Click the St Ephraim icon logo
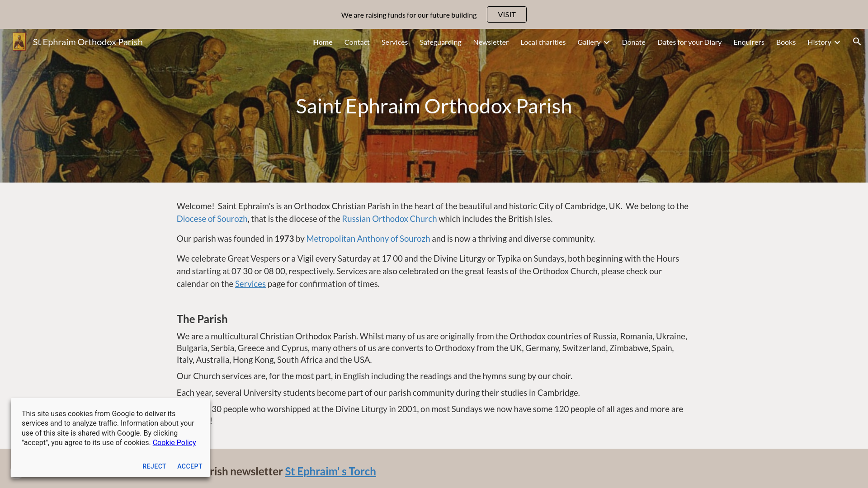The height and width of the screenshot is (488, 868). tap(19, 42)
